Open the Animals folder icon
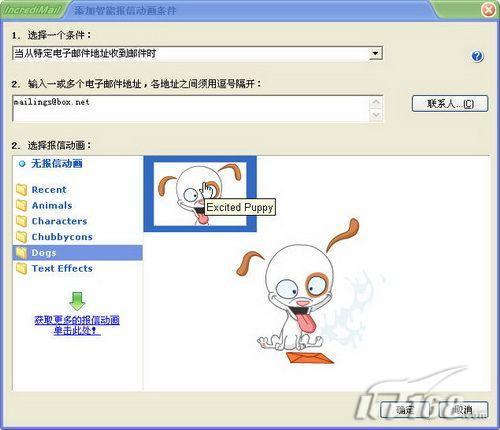 [22, 205]
